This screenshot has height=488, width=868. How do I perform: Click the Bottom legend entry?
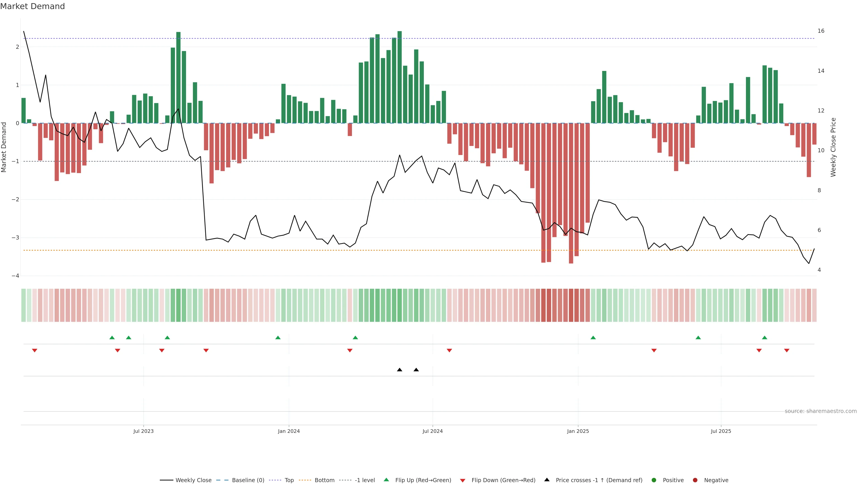point(324,480)
